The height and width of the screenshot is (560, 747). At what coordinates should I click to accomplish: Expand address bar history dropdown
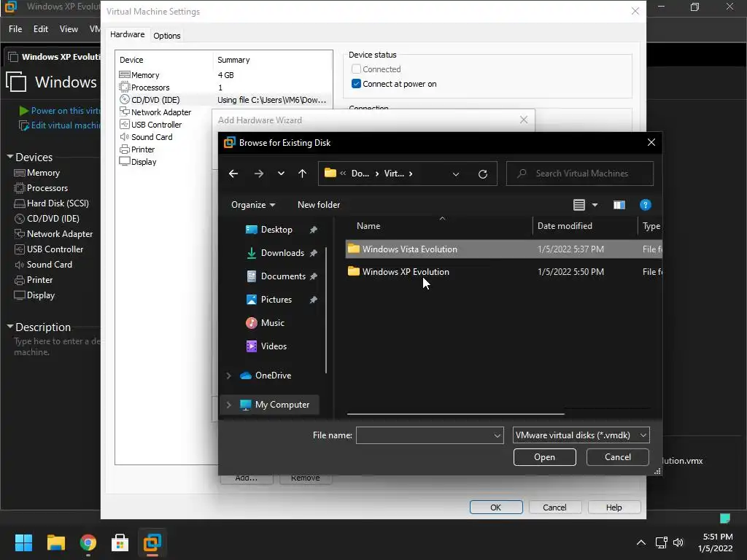(456, 174)
